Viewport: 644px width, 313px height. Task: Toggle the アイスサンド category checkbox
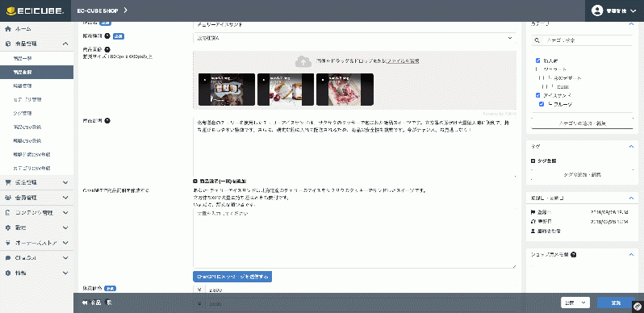538,95
